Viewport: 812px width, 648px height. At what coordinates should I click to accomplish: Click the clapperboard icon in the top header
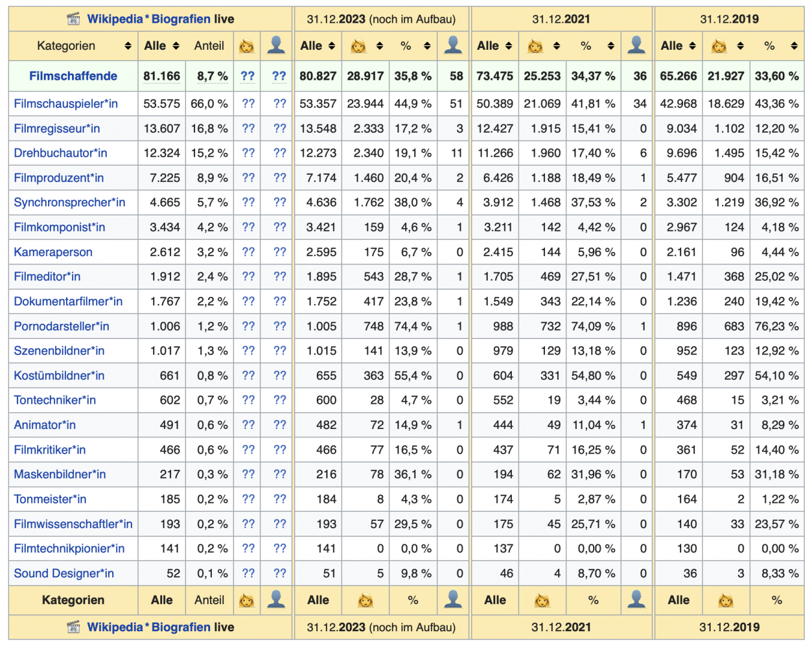[x=73, y=19]
